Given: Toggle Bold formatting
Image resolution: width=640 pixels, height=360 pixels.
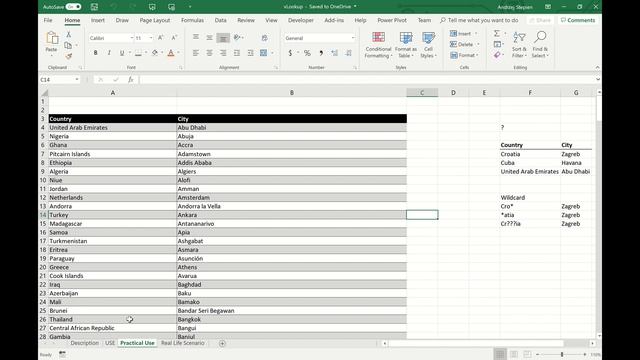Looking at the screenshot, I should point(96,53).
